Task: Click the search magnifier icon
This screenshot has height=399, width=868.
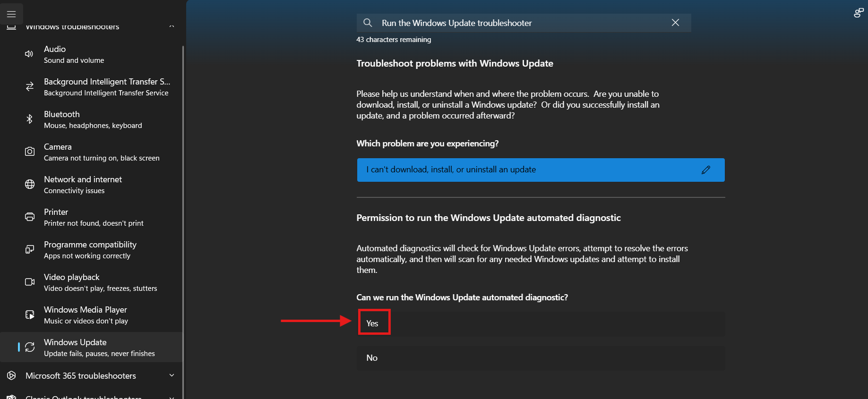Action: [x=368, y=23]
